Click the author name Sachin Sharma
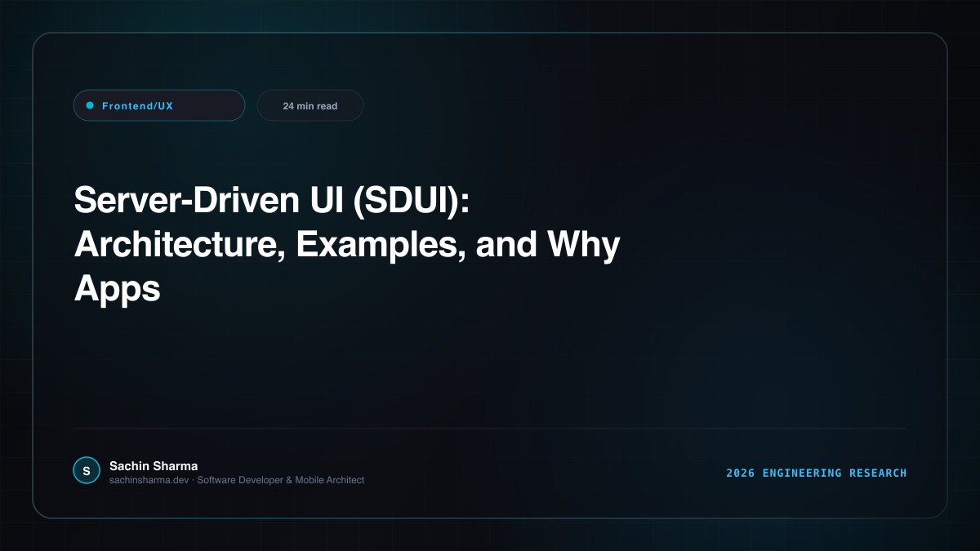The height and width of the screenshot is (551, 980). (x=154, y=465)
